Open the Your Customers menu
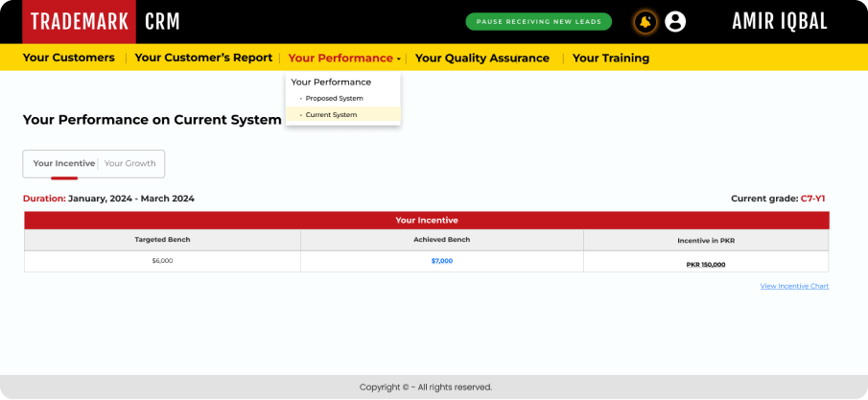The width and height of the screenshot is (868, 400). click(68, 58)
